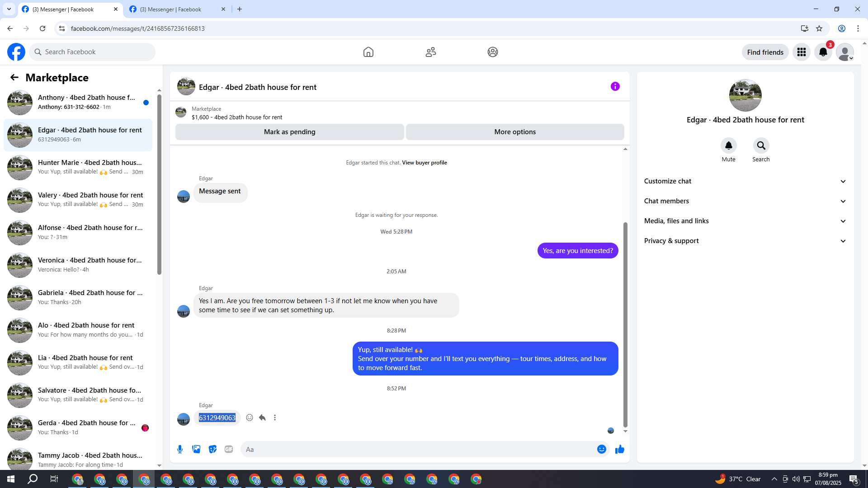Open the account profile avatar menu
The image size is (868, 488).
click(x=845, y=52)
